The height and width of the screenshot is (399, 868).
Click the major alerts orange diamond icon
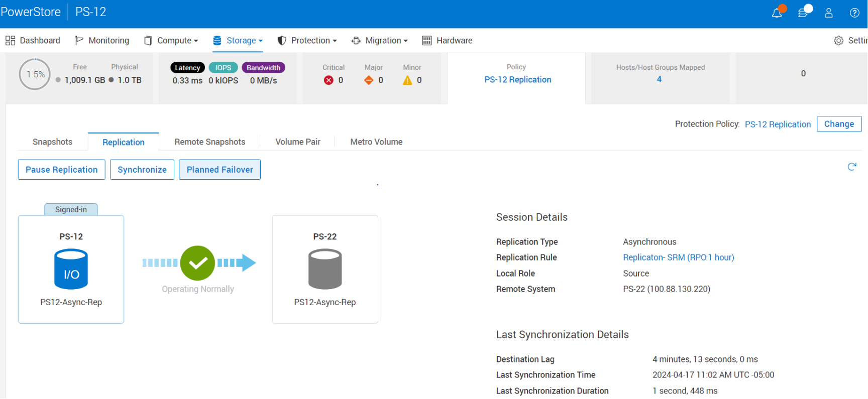point(369,80)
